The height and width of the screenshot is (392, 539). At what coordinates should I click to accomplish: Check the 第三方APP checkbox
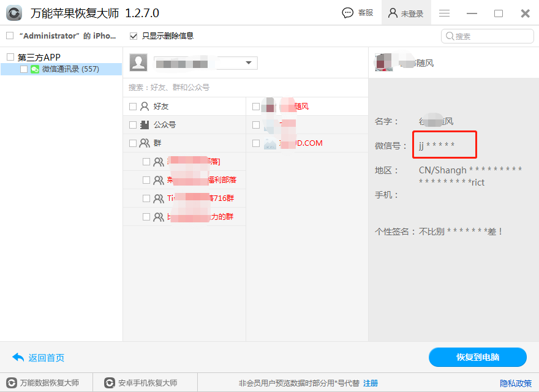coord(10,57)
